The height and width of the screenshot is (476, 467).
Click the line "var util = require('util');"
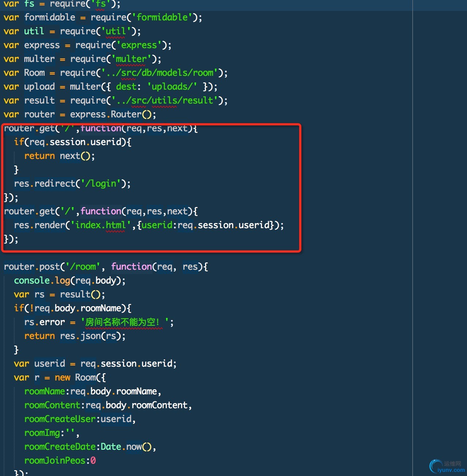click(x=72, y=31)
